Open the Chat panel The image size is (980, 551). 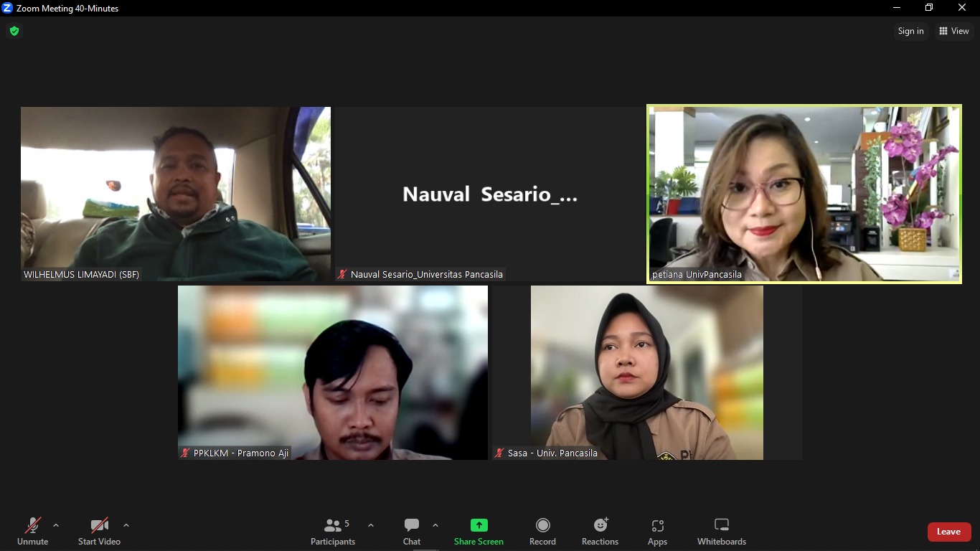click(412, 532)
